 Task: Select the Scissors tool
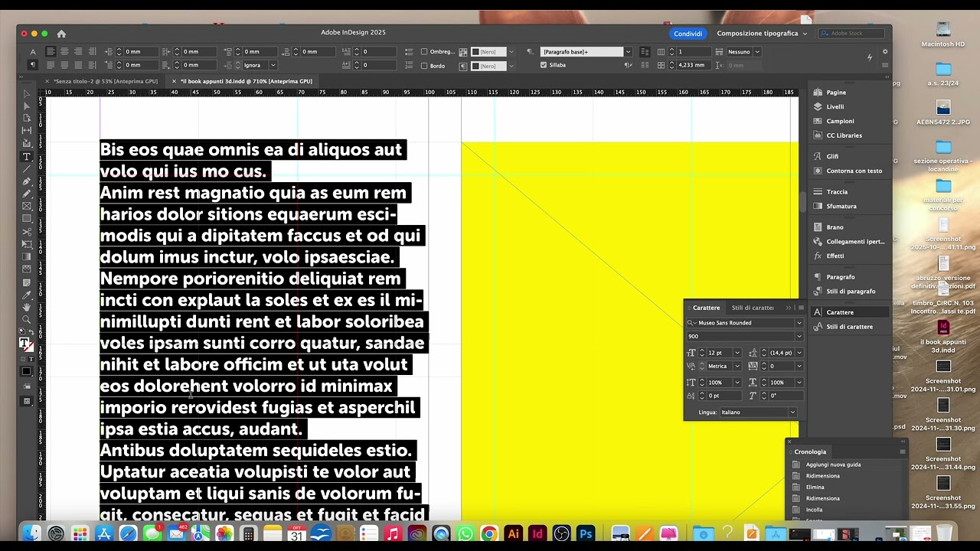[27, 231]
